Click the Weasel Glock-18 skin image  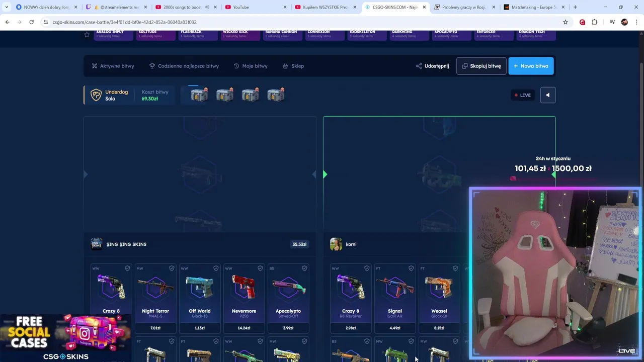click(439, 288)
